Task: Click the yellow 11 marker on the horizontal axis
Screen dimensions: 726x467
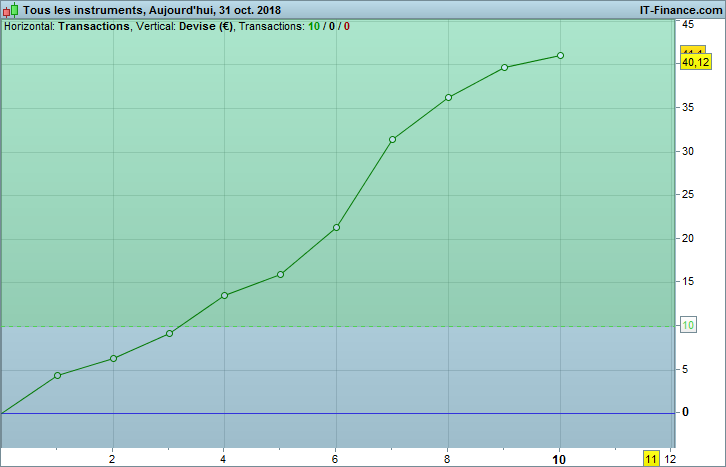Action: [x=651, y=459]
